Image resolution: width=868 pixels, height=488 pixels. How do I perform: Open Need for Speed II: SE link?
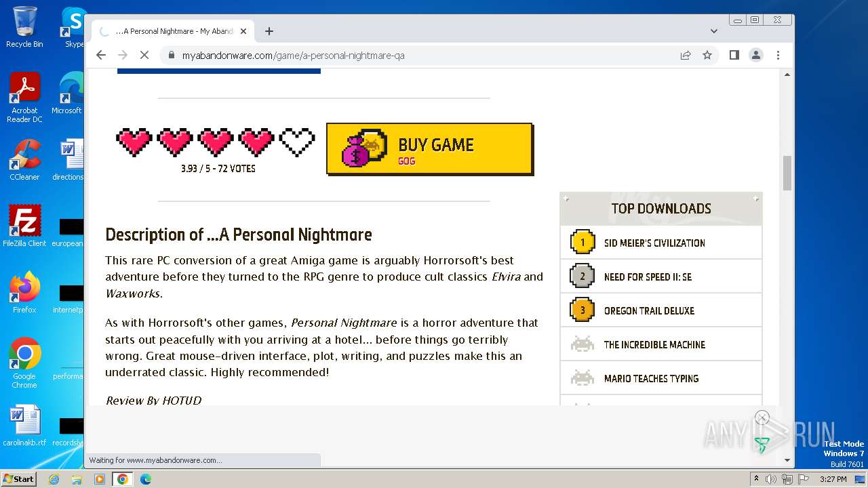[x=648, y=277]
